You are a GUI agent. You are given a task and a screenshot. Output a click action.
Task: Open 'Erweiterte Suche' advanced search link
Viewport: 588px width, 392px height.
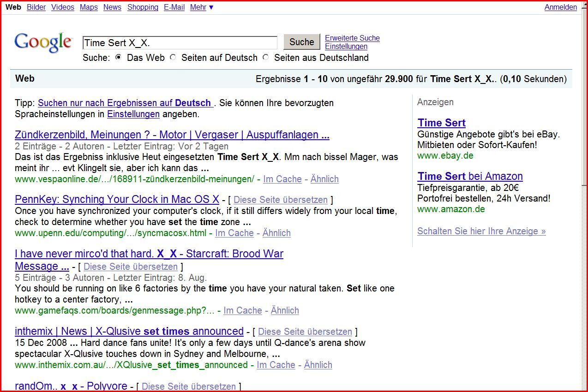pyautogui.click(x=352, y=38)
